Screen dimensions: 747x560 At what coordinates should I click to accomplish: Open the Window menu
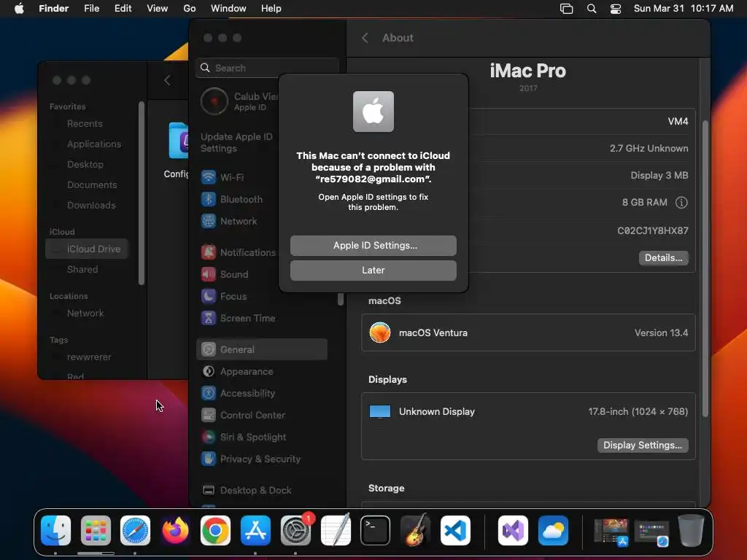click(228, 9)
